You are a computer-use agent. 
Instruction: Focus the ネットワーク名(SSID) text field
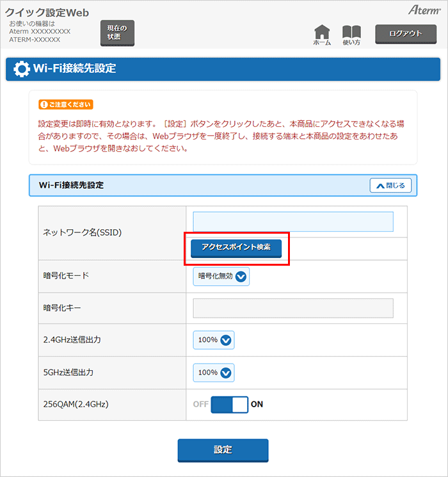click(x=292, y=222)
